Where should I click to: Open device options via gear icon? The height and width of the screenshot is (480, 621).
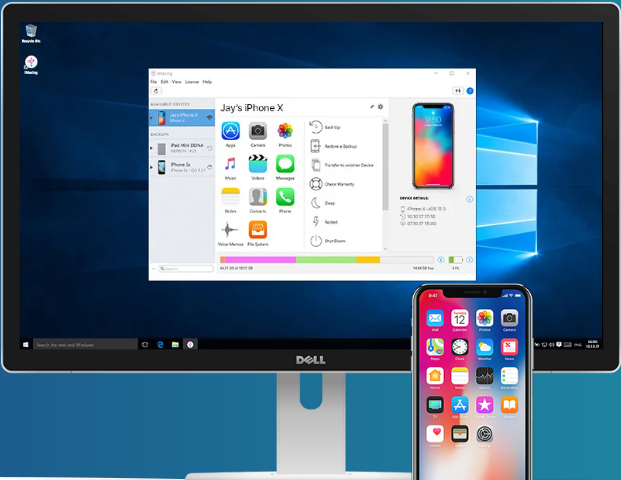click(381, 107)
